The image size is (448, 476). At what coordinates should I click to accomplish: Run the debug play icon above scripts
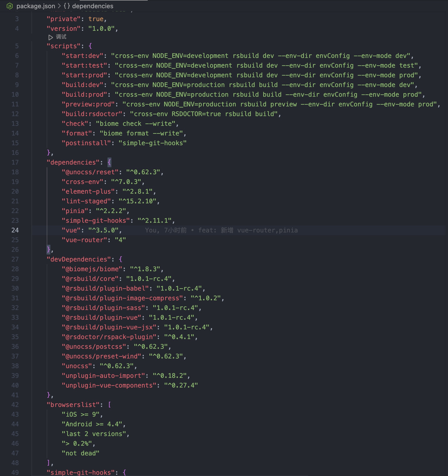pos(51,37)
